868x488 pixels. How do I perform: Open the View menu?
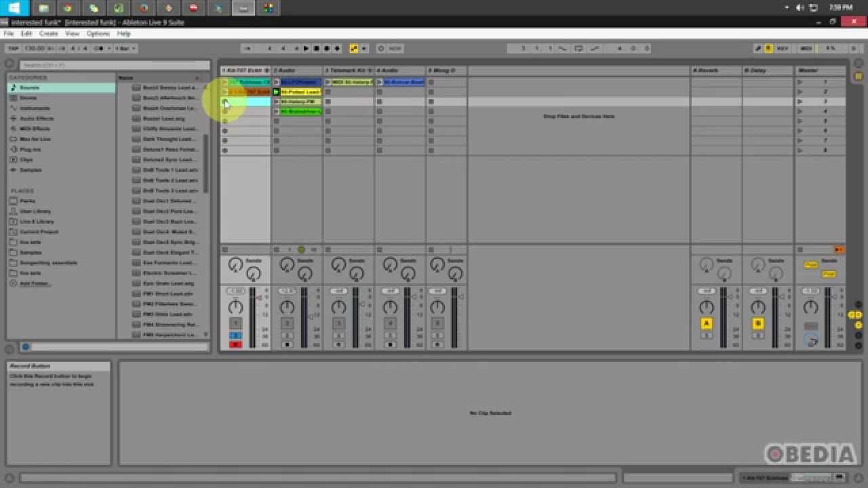point(72,33)
